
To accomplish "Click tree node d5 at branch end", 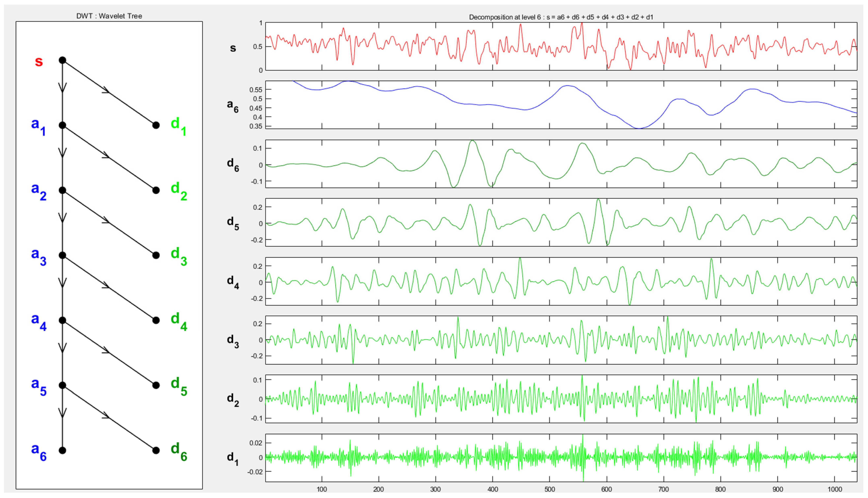I will click(156, 386).
